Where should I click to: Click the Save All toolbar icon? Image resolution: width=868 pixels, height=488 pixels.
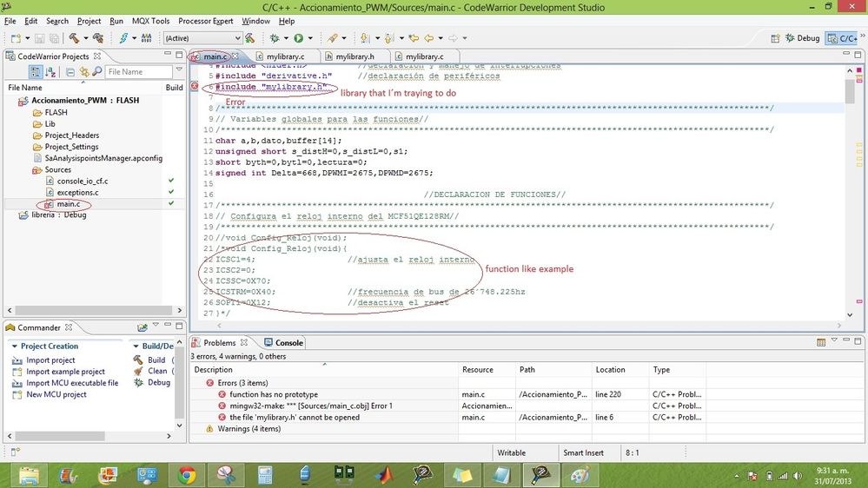[x=54, y=38]
